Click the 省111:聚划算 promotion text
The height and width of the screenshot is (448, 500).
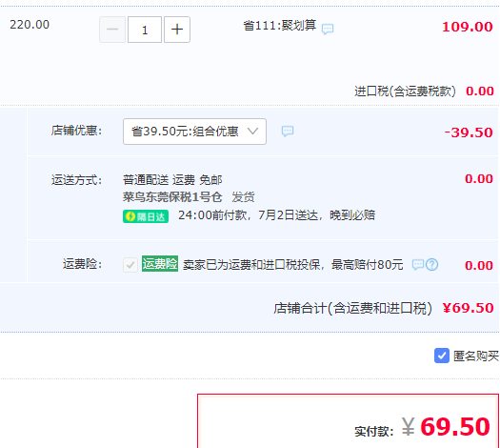pos(279,26)
